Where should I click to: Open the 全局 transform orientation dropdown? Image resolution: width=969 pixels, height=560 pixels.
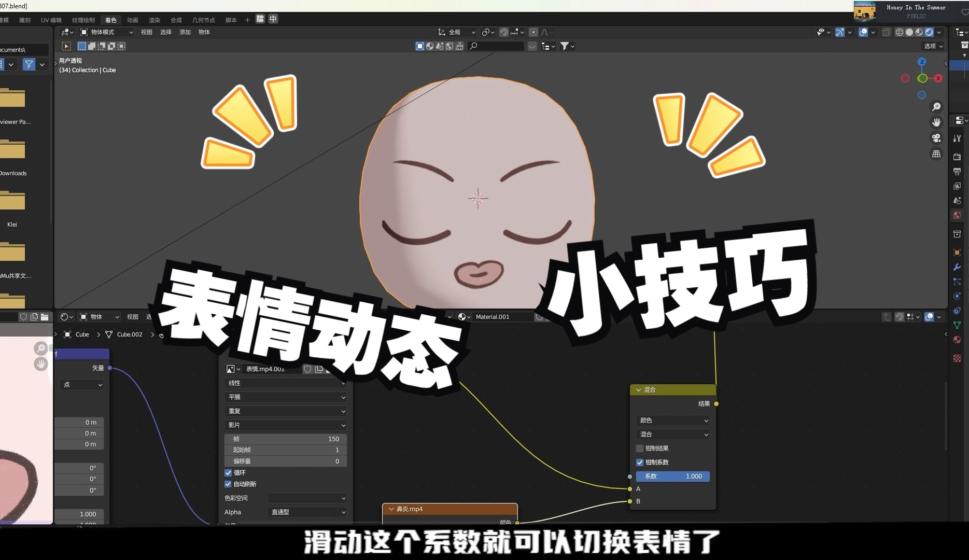coord(456,32)
